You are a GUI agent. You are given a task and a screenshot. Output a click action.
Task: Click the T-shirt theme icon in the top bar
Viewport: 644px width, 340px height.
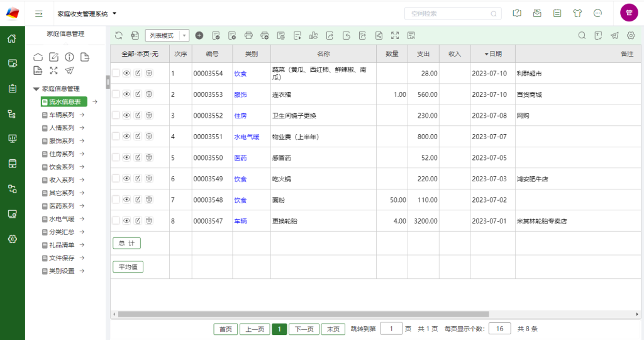tap(577, 13)
